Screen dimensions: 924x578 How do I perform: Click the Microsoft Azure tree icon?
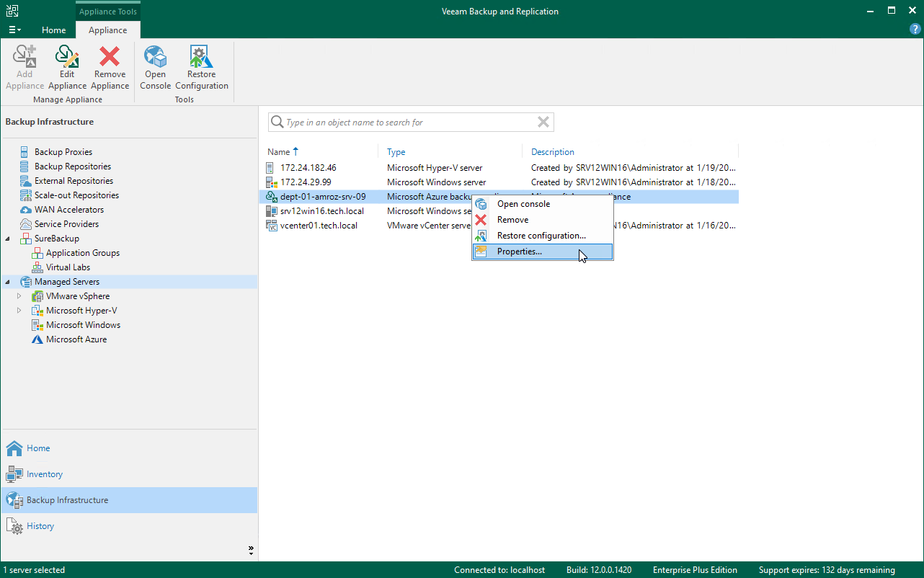click(37, 339)
